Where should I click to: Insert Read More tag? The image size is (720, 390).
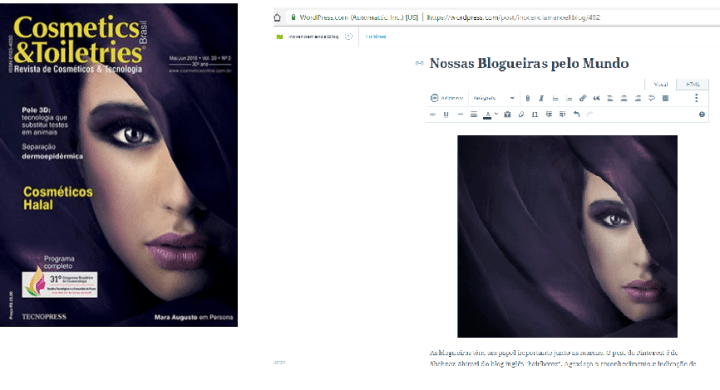[652, 98]
